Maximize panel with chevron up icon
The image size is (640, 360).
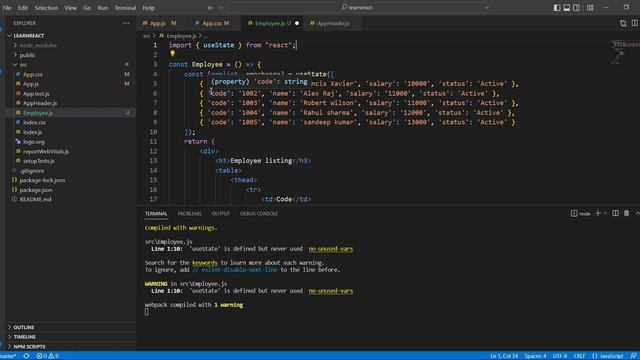(637, 213)
